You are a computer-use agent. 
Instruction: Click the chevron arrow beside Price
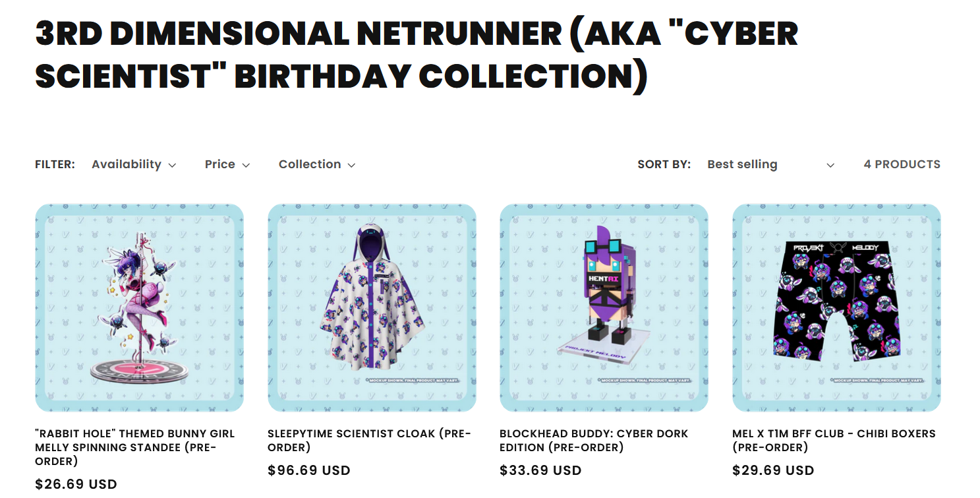click(246, 166)
